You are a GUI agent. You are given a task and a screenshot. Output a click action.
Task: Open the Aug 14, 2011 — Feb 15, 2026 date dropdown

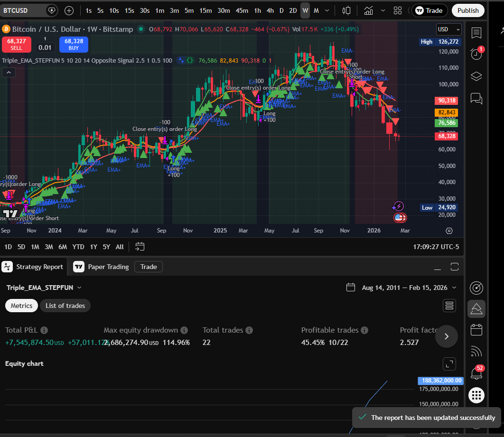pos(402,287)
